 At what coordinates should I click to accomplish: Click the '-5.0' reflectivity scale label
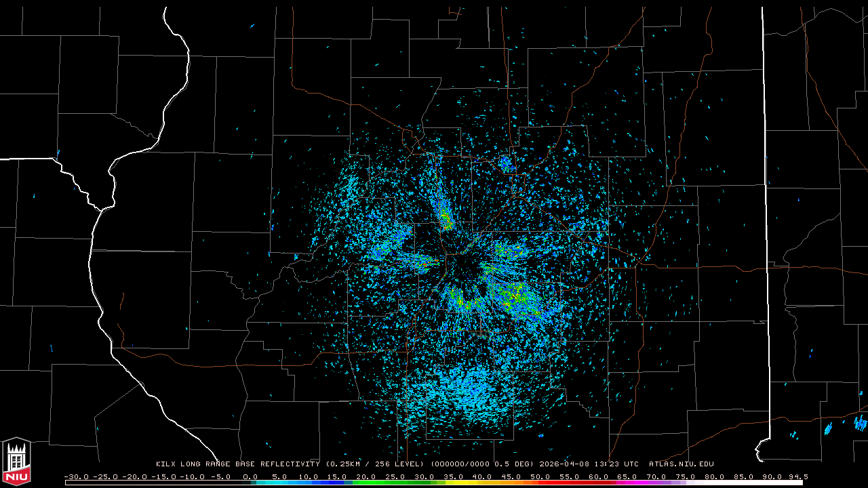pyautogui.click(x=221, y=476)
